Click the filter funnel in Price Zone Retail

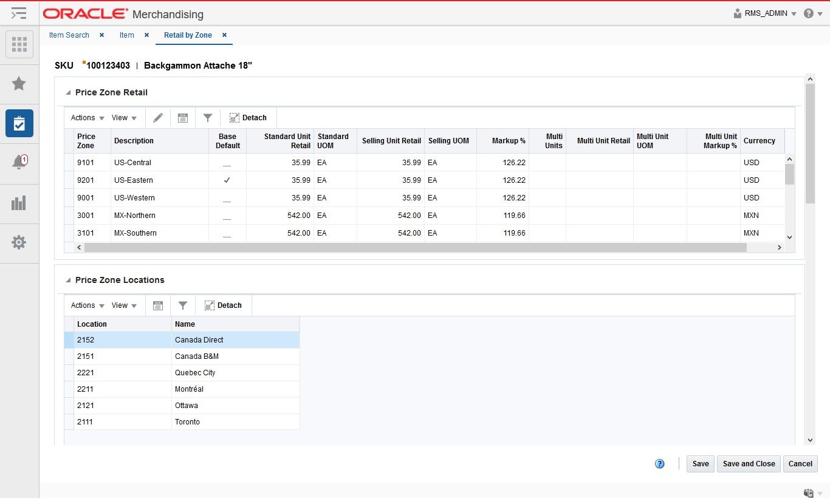pos(208,118)
